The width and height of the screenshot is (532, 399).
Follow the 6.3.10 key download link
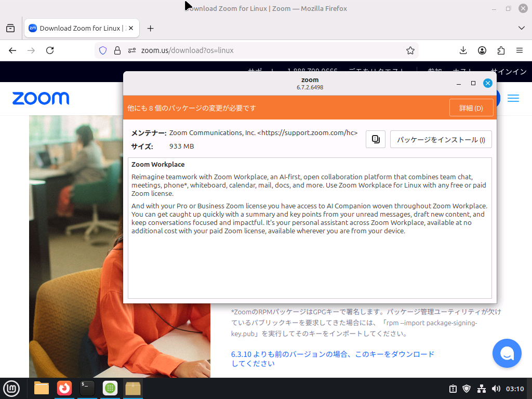(x=332, y=354)
